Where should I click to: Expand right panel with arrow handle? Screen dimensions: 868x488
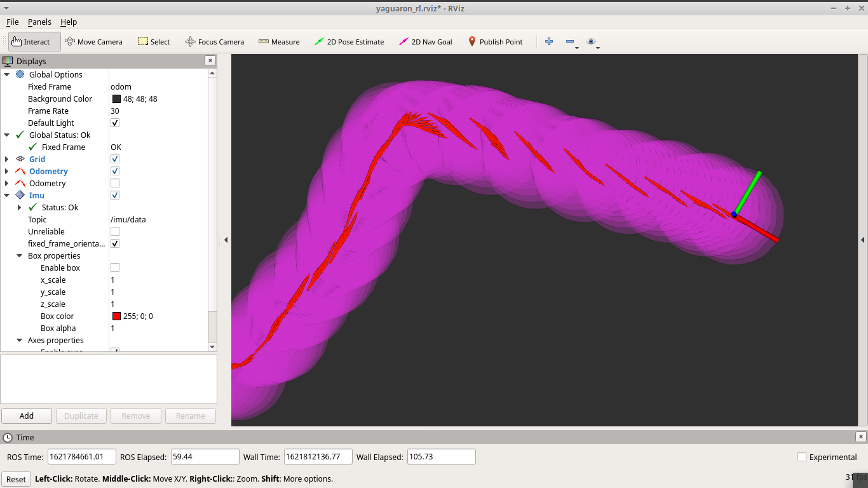click(863, 240)
